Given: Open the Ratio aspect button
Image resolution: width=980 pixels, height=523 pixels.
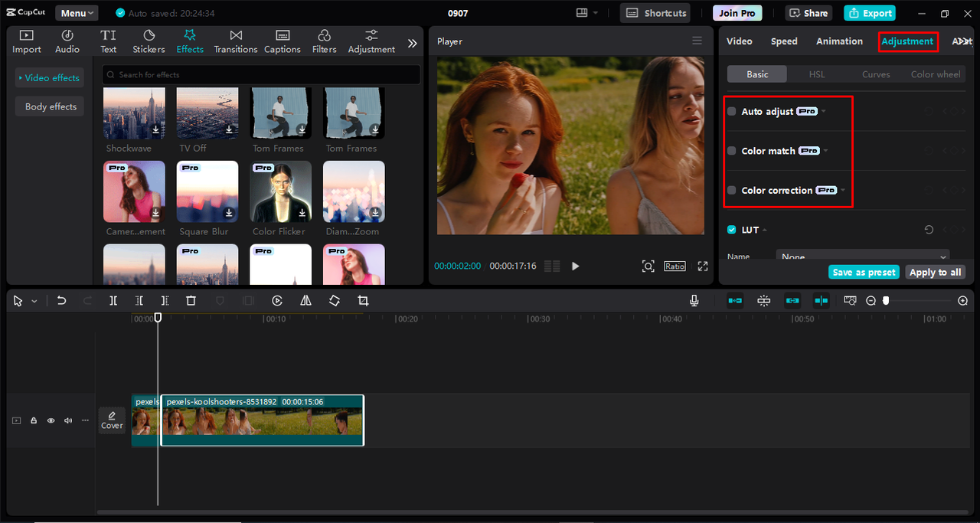Looking at the screenshot, I should (675, 266).
